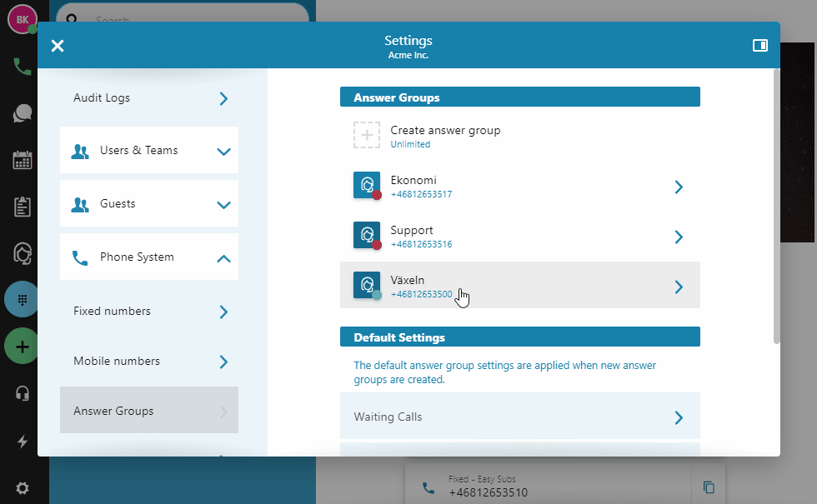Image resolution: width=817 pixels, height=504 pixels.
Task: Click phone icon beside Fixed - Easy Subs
Action: pyautogui.click(x=429, y=488)
